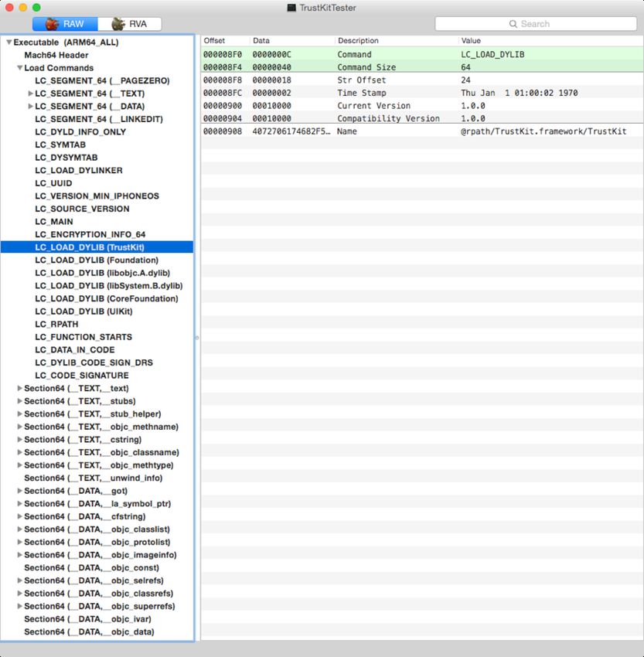The height and width of the screenshot is (657, 644).
Task: Click the Description column header
Action: point(397,41)
